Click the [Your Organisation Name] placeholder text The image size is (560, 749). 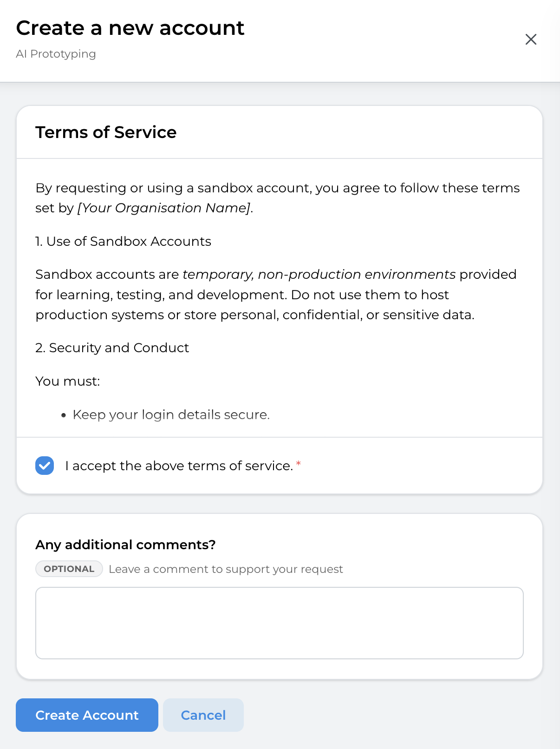(x=164, y=208)
